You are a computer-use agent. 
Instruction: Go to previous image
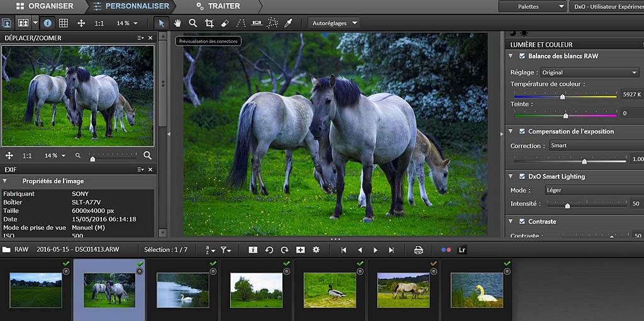pyautogui.click(x=360, y=250)
